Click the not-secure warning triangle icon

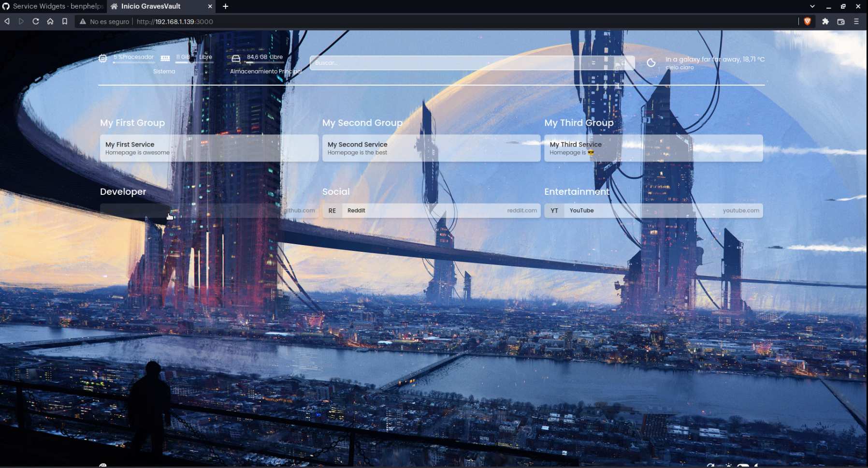83,21
